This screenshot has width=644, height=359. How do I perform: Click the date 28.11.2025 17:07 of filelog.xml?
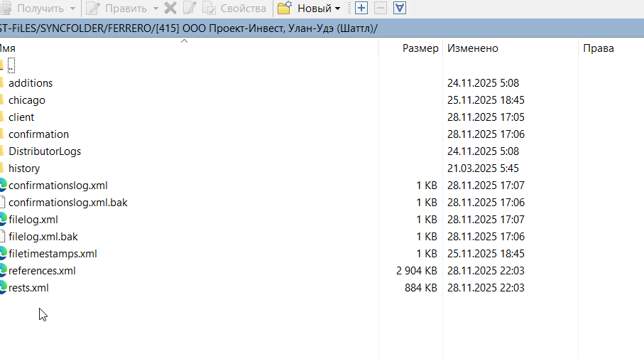click(486, 220)
